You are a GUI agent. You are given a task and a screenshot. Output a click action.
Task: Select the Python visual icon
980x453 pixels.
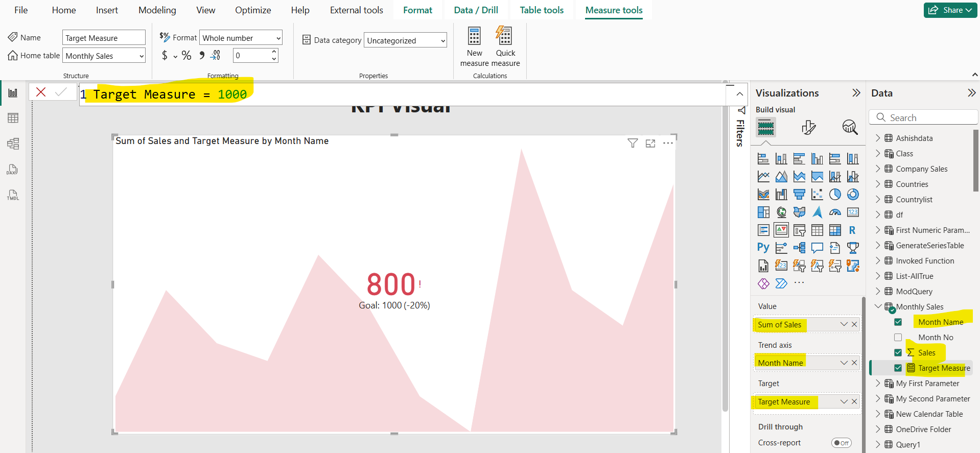click(763, 248)
